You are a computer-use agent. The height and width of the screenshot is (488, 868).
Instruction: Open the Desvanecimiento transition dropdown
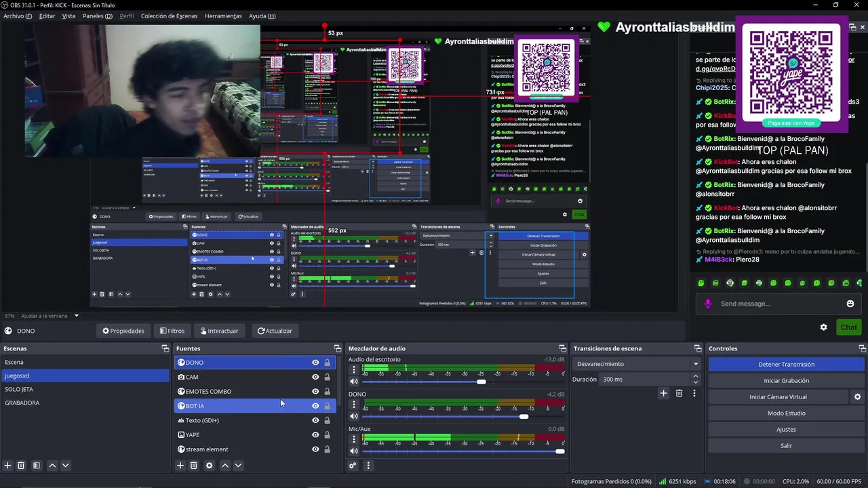637,364
